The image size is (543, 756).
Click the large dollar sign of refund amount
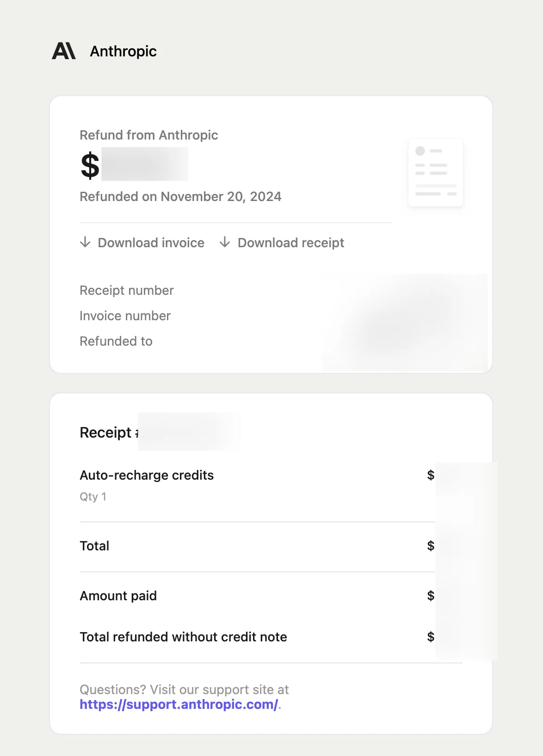[x=90, y=165]
